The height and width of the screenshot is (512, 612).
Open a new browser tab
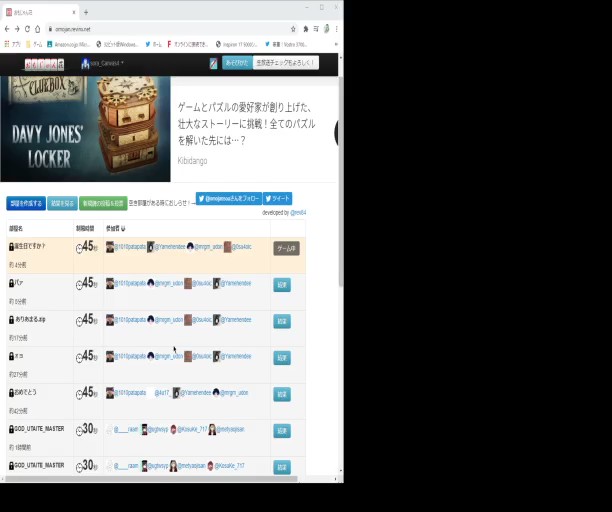(86, 12)
